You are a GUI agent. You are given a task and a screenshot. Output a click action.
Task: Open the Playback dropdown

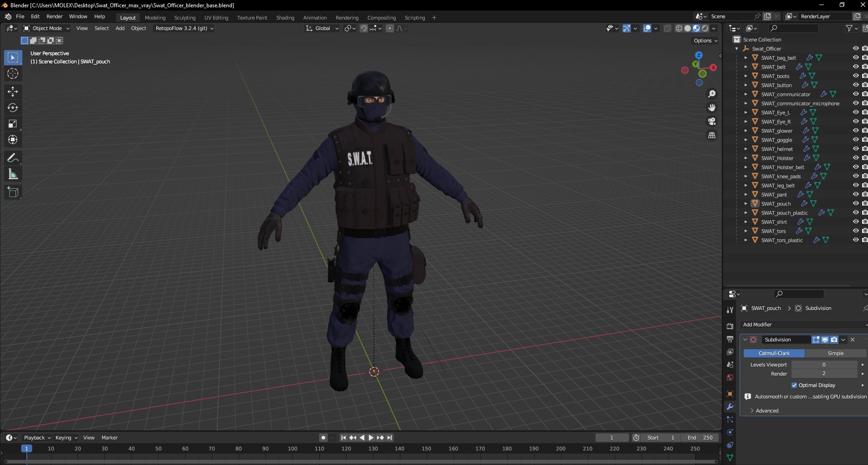[37, 438]
